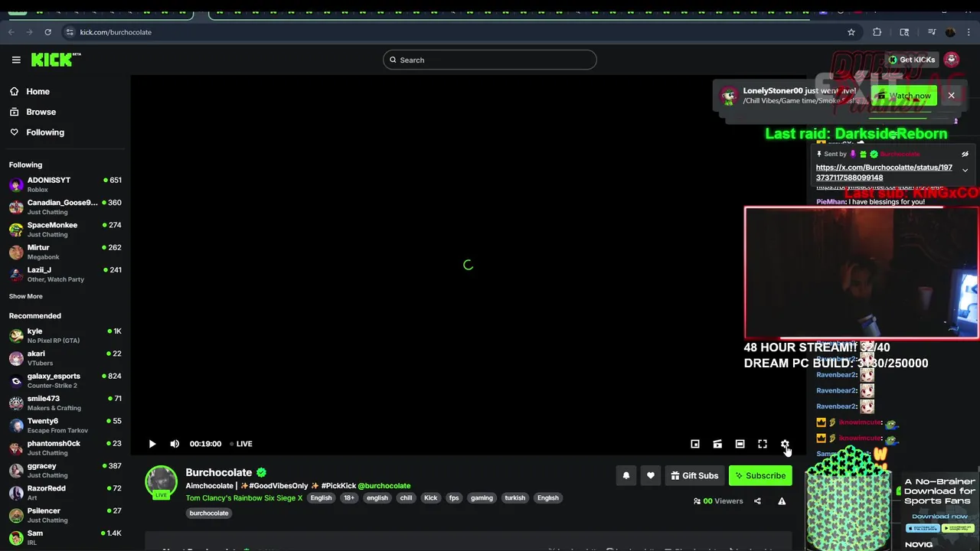Viewport: 980px width, 551px height.
Task: Click the KICK logo
Action: (56, 60)
